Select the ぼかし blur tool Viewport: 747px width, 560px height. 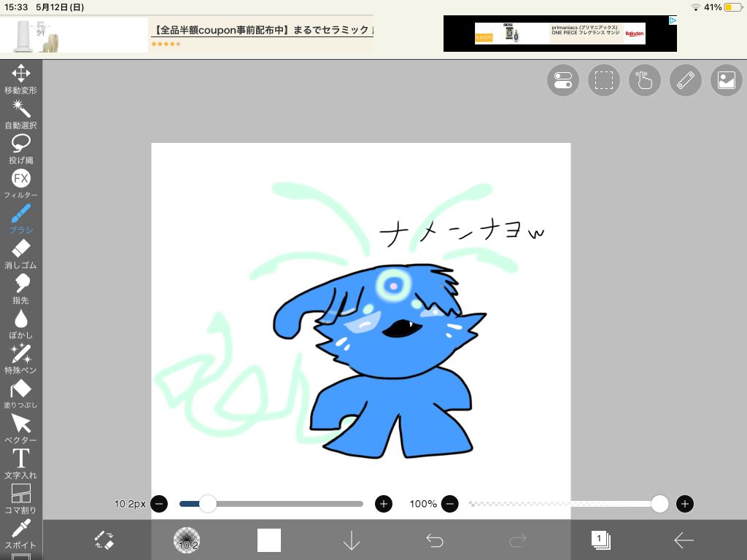point(20,323)
